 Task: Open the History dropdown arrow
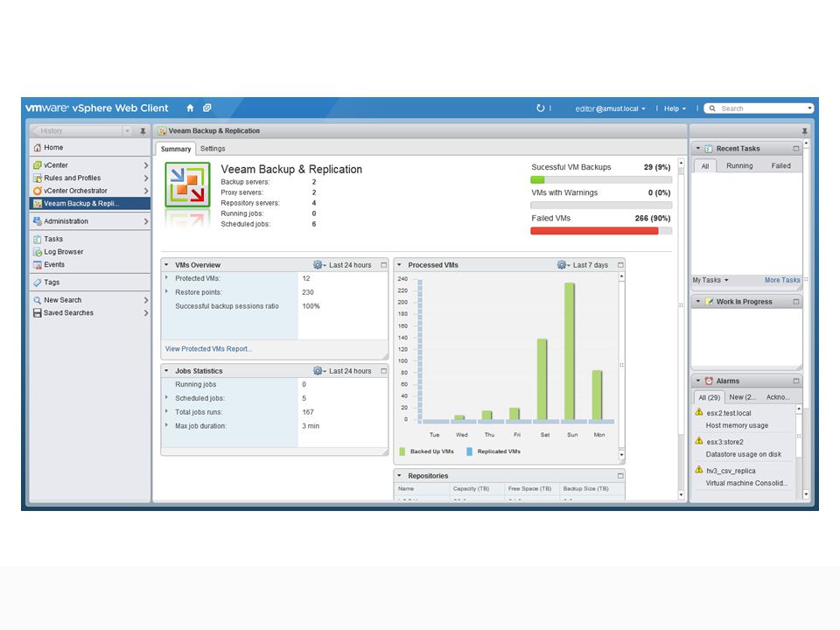click(x=127, y=130)
